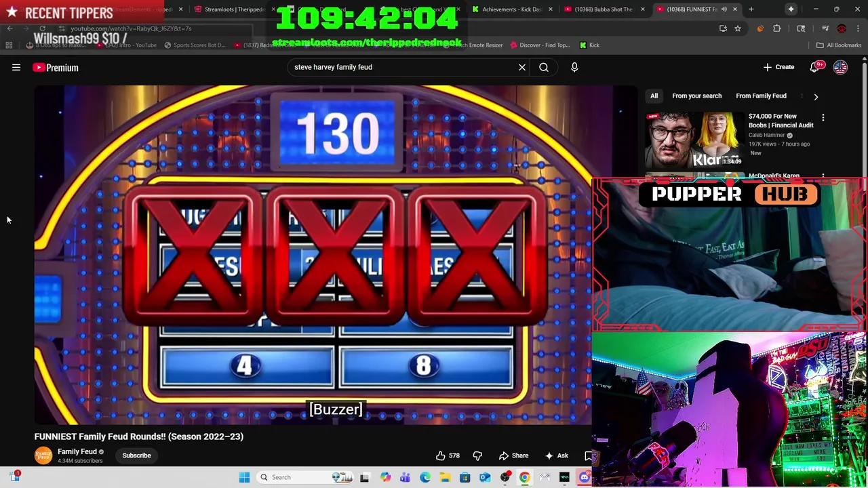Viewport: 868px width, 488px height.
Task: Open more options for McDonald's Karen video
Action: pyautogui.click(x=823, y=176)
